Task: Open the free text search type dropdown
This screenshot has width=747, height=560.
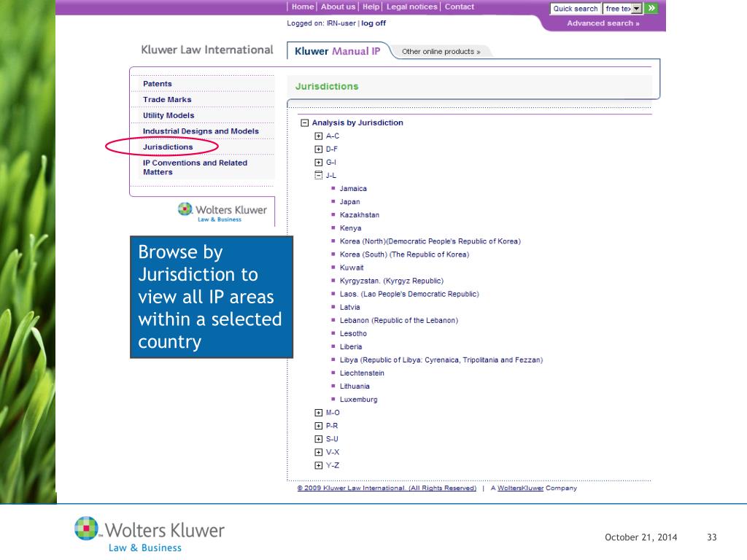Action: (x=636, y=9)
